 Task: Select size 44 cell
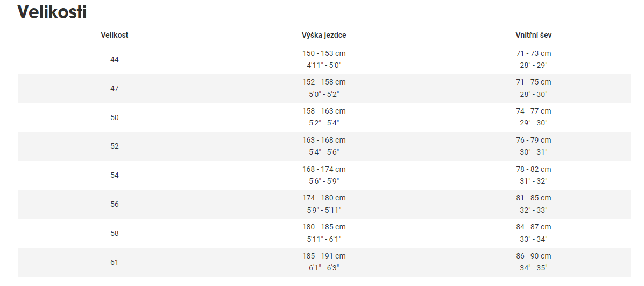click(115, 59)
